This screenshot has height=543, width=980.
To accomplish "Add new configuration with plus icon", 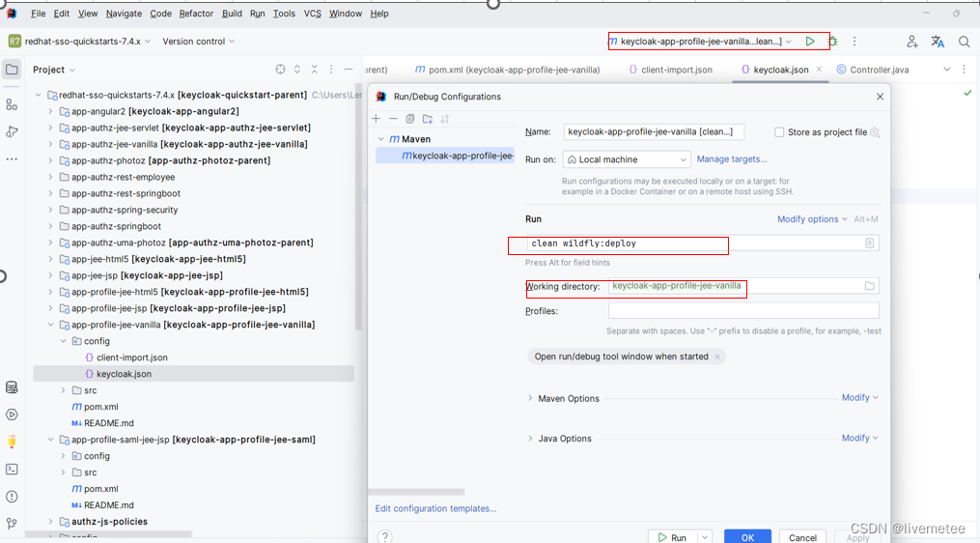I will (x=376, y=119).
